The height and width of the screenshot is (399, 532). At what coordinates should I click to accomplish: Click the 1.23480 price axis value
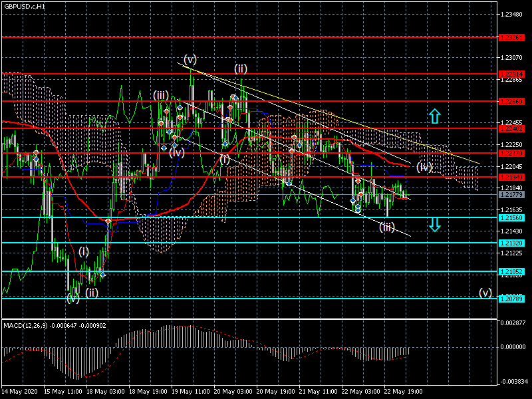click(x=511, y=14)
